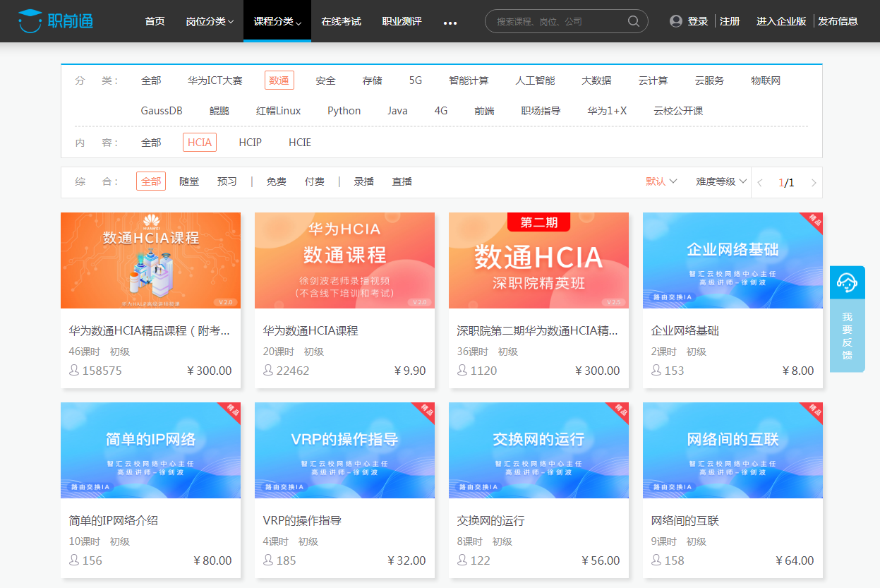
Task: Click the 我要反馈 feedback cloud icon
Action: point(847,281)
